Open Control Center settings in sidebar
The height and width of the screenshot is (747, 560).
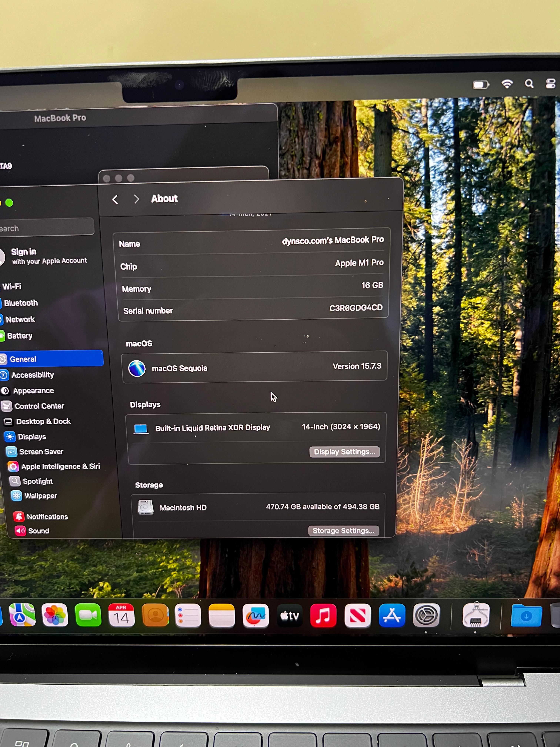(x=39, y=406)
